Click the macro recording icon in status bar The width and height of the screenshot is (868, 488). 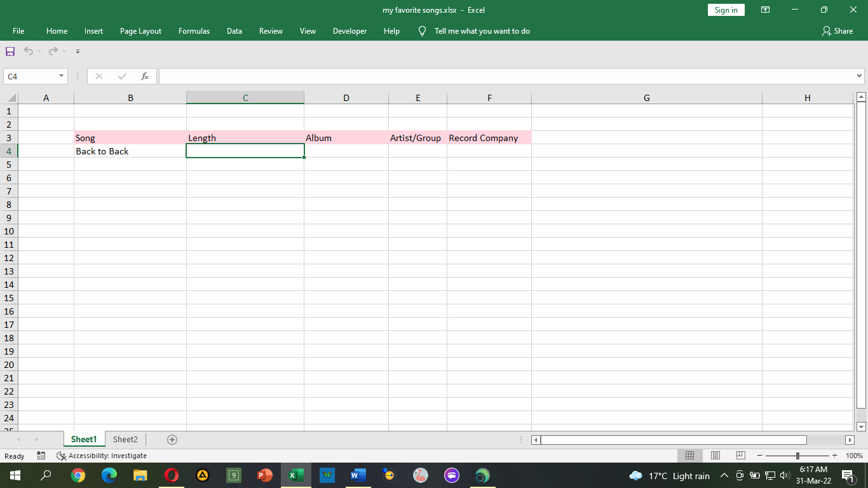(41, 456)
